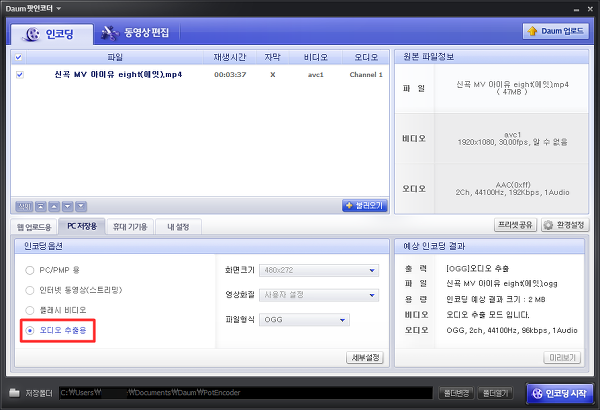600x410 pixels.
Task: Close the Daum PotEncoder window
Action: pos(590,9)
